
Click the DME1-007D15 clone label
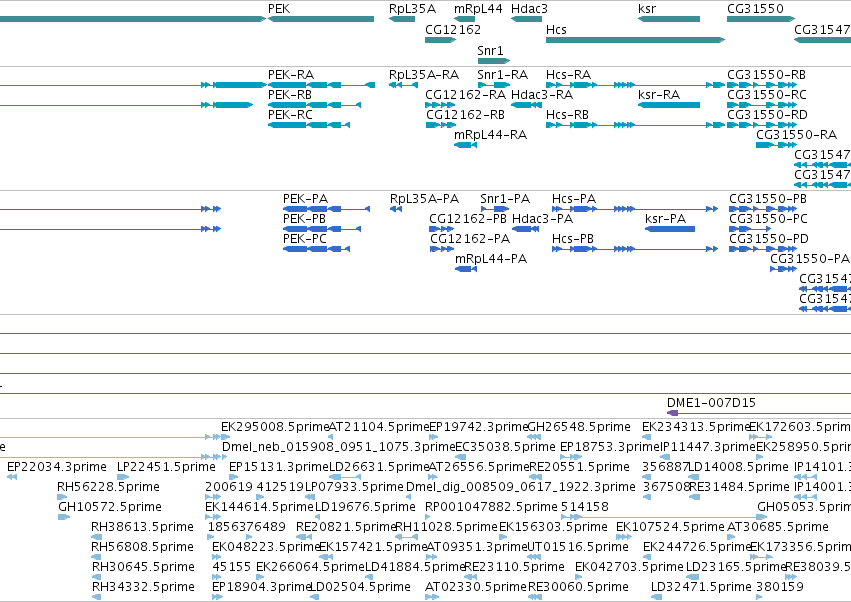pos(711,403)
